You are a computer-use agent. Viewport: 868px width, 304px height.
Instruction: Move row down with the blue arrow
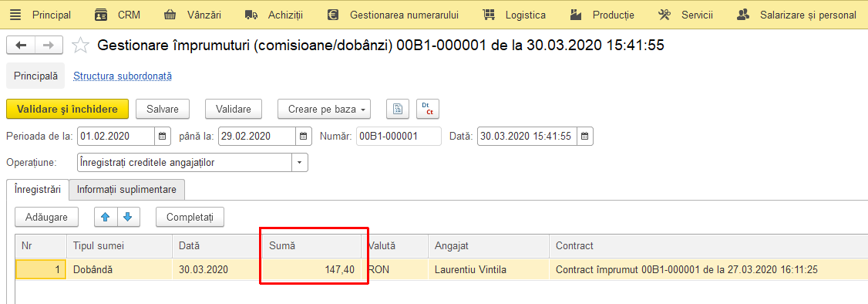pyautogui.click(x=128, y=217)
